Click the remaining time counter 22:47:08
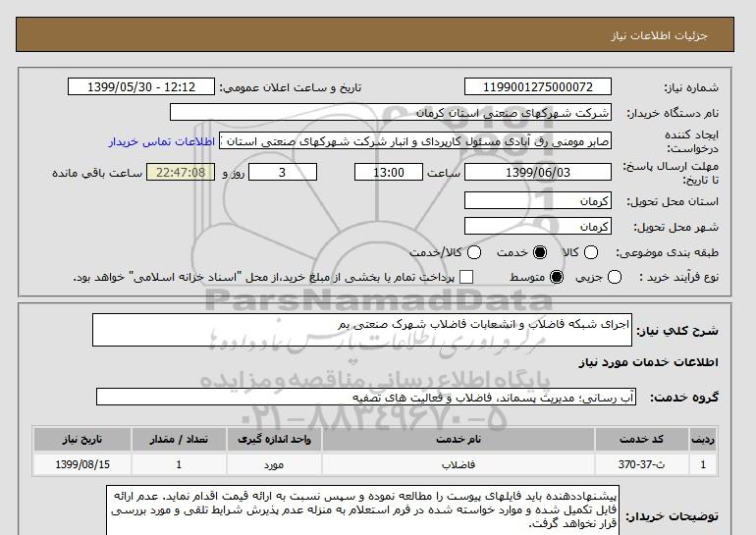The image size is (756, 535). click(181, 172)
